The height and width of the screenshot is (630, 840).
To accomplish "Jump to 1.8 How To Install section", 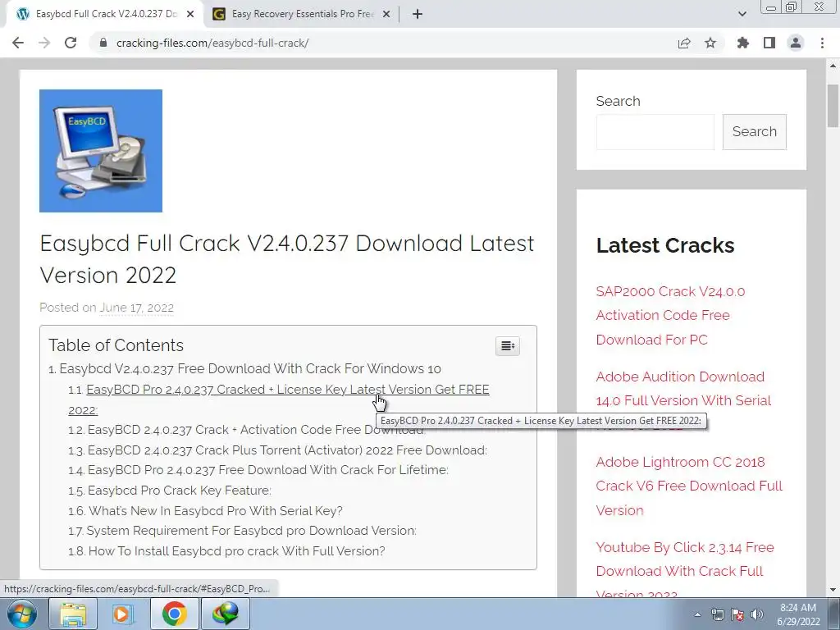I will tap(236, 550).
